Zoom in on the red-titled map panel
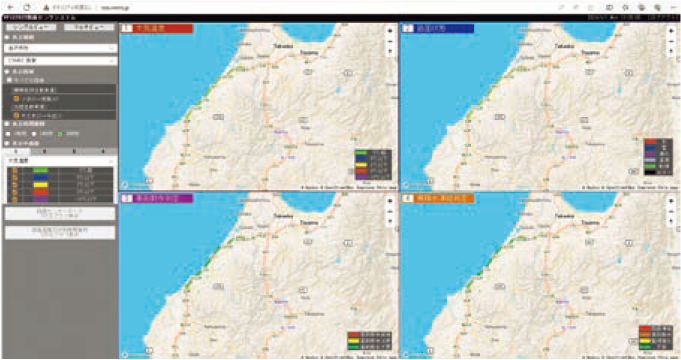 pyautogui.click(x=390, y=31)
